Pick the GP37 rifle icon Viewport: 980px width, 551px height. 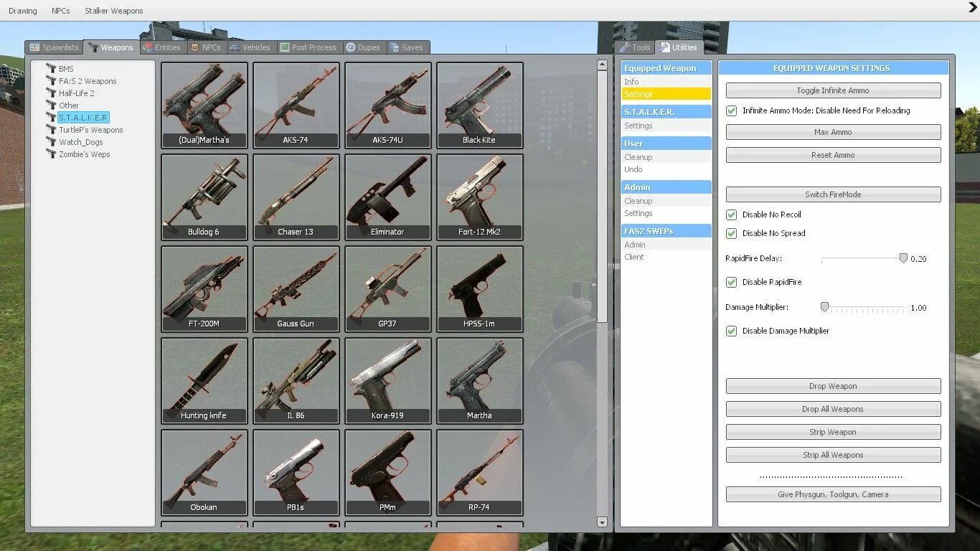(388, 288)
